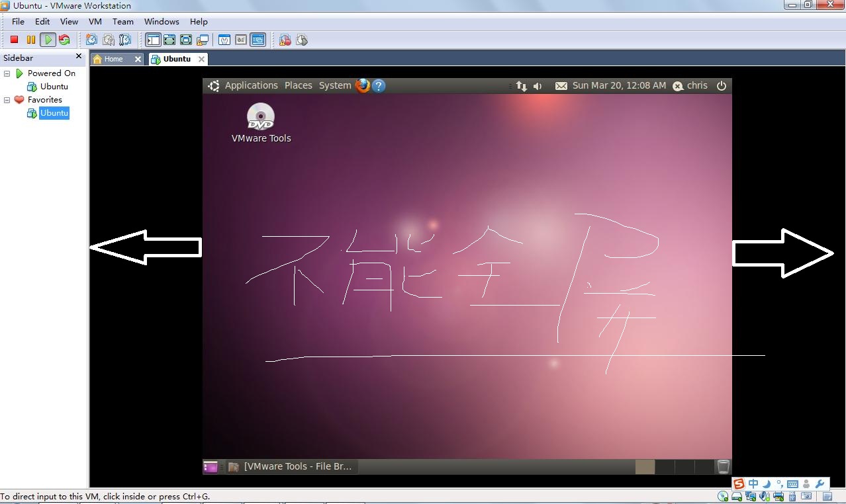Click the red Power Off toolbar button
Screen dimensions: 846x504
pos(14,40)
